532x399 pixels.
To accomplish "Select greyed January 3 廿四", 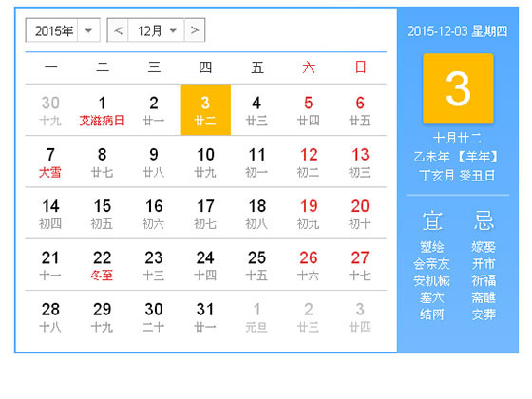I will tap(360, 316).
